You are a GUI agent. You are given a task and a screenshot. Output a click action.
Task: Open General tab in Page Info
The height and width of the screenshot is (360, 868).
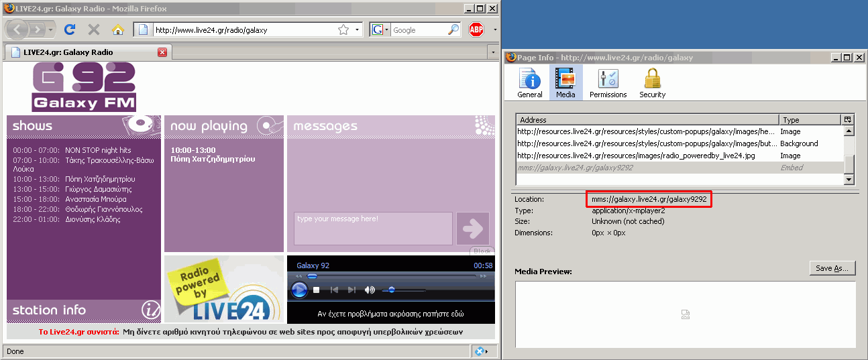point(530,83)
